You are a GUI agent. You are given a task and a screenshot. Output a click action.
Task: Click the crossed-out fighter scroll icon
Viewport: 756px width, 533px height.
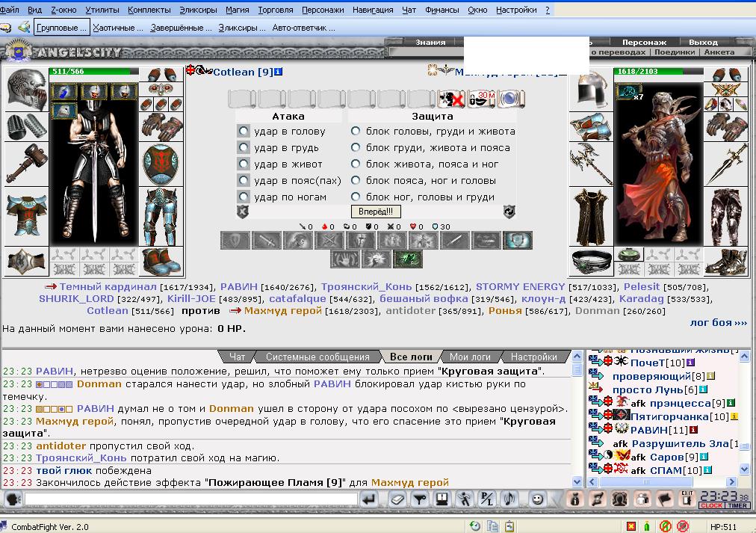[450, 99]
